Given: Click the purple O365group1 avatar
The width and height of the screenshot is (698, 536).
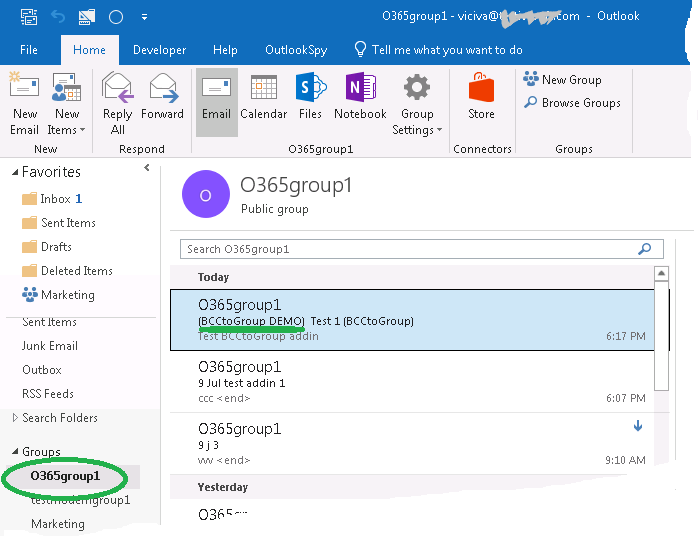Looking at the screenshot, I should pos(206,194).
